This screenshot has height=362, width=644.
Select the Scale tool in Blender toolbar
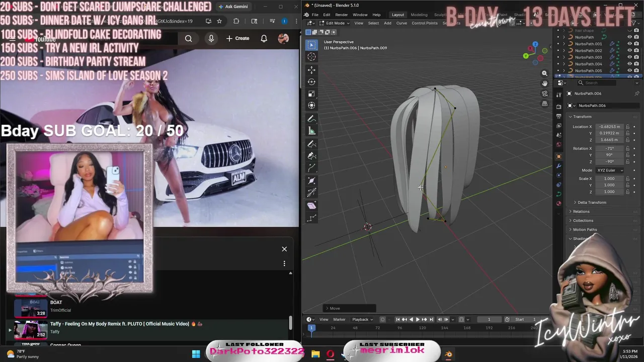point(311,94)
